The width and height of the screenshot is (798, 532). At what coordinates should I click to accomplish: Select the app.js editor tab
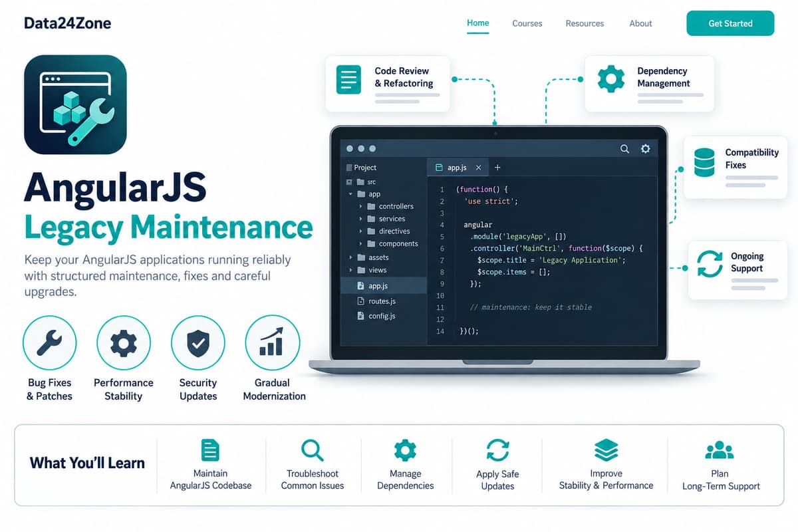(458, 168)
